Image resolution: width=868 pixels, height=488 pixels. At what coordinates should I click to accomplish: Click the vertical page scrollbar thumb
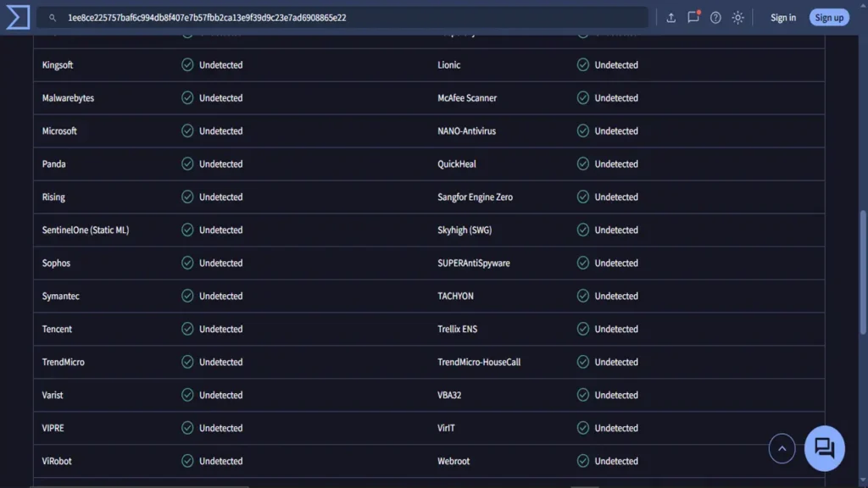[x=862, y=272]
